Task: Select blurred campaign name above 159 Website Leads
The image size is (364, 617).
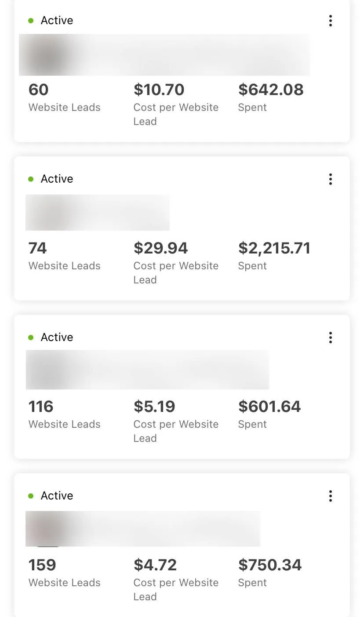Action: coord(143,529)
